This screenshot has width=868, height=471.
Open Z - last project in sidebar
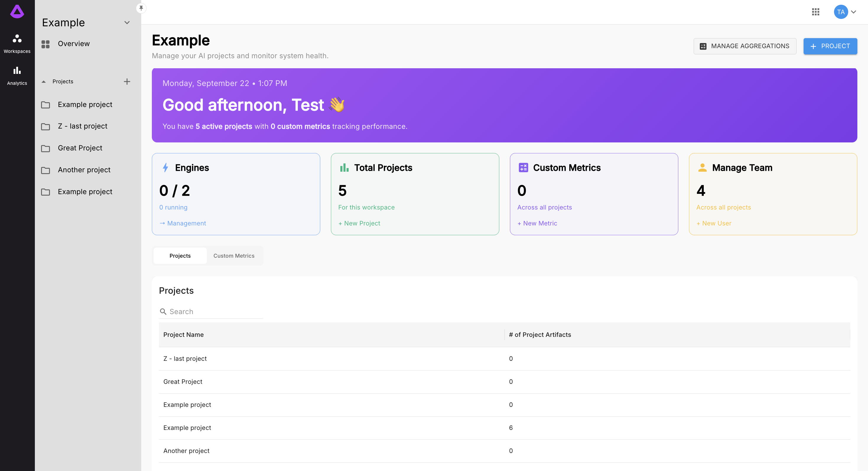pos(82,126)
